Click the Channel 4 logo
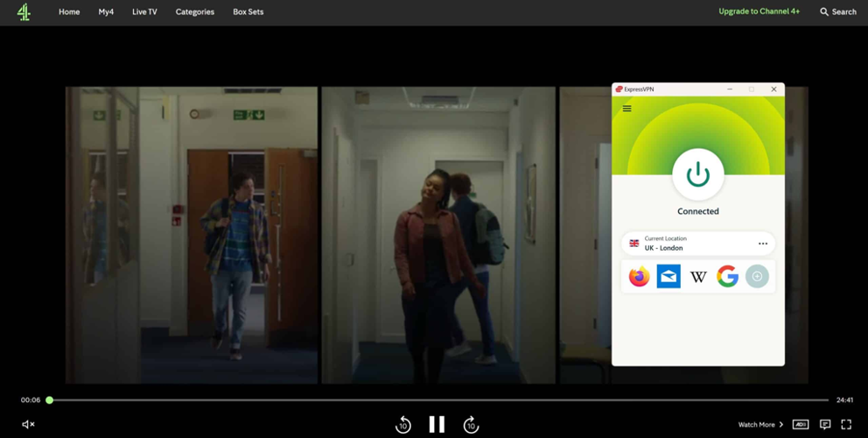Image resolution: width=868 pixels, height=438 pixels. tap(24, 12)
